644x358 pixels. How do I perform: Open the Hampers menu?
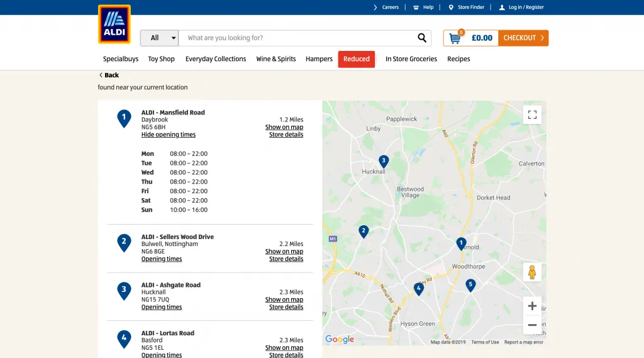tap(319, 59)
